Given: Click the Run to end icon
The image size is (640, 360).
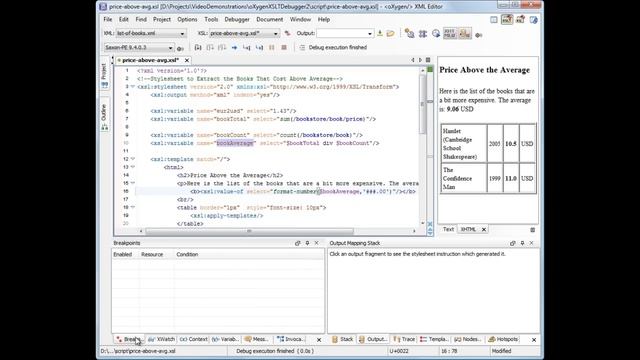Looking at the screenshot, I should pos(259,48).
